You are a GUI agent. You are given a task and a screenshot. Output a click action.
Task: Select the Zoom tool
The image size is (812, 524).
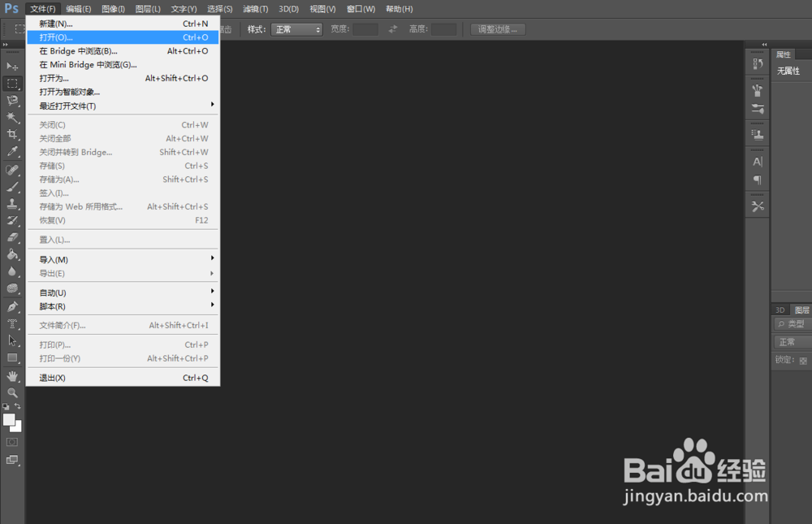(x=12, y=392)
